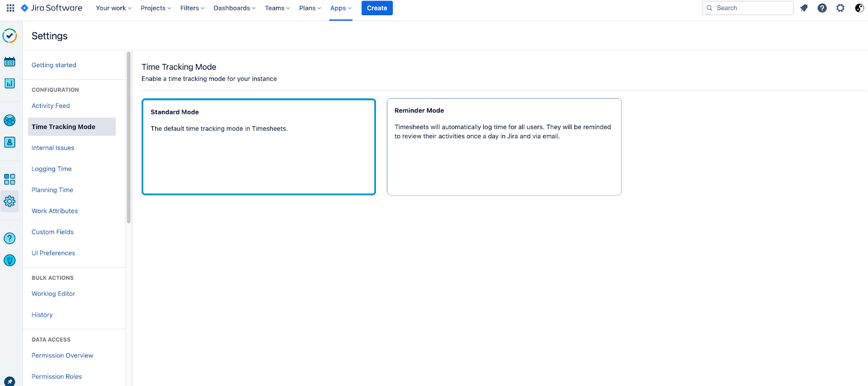Open the app switcher grid icon

pyautogui.click(x=10, y=8)
